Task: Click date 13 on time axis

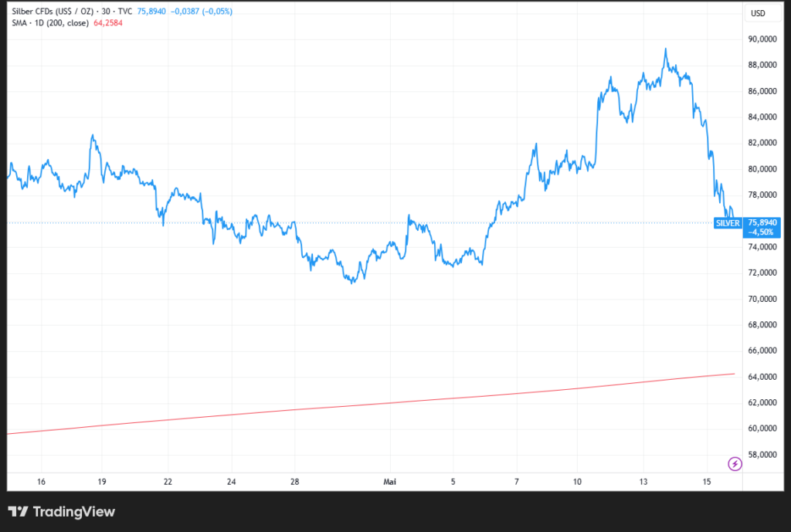Action: click(643, 482)
